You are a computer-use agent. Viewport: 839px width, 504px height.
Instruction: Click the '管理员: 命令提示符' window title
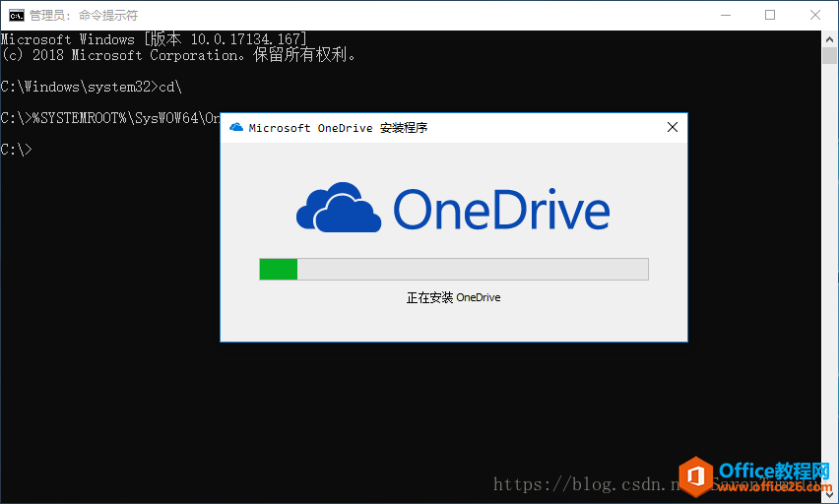[84, 16]
